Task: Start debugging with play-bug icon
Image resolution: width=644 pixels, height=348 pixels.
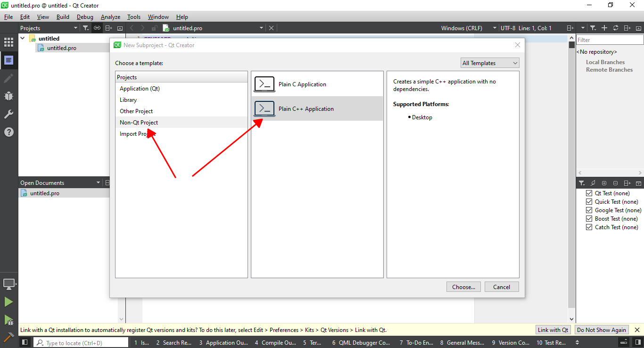Action: pos(8,320)
